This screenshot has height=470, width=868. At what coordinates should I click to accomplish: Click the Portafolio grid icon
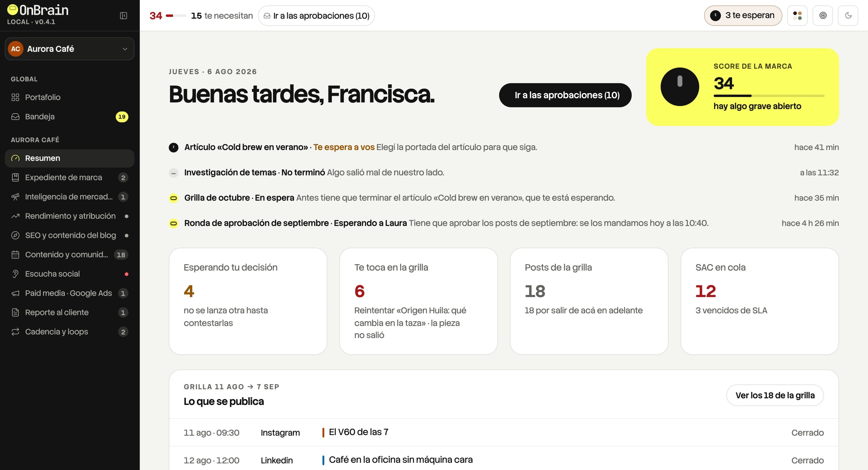15,97
